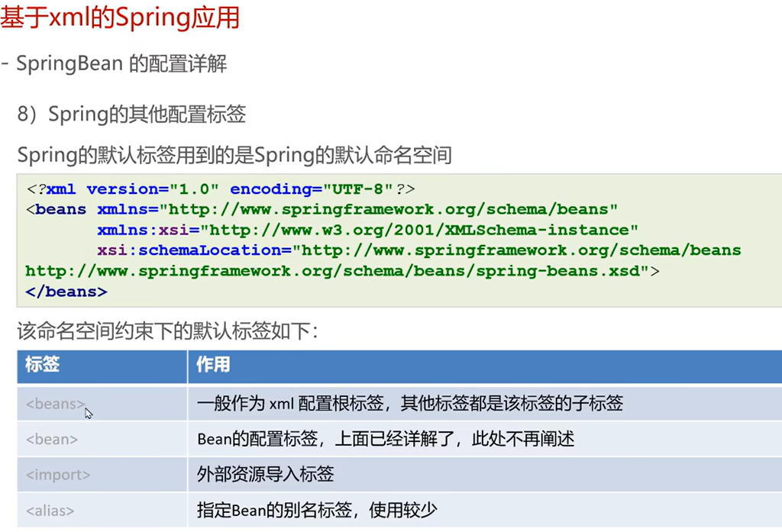Click the sentence about Spring默认命名空间
Image resolution: width=782 pixels, height=532 pixels.
[x=234, y=156]
